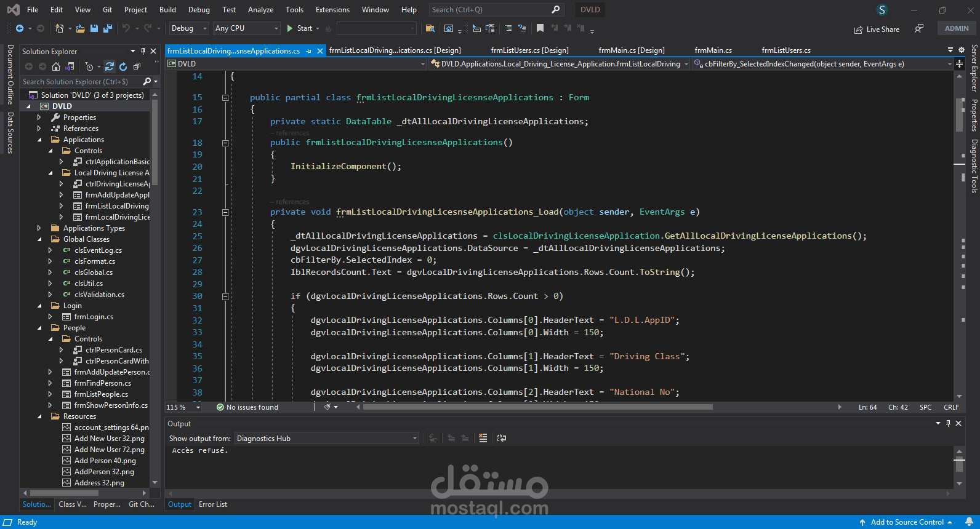
Task: Open the Git menu
Action: (108, 10)
